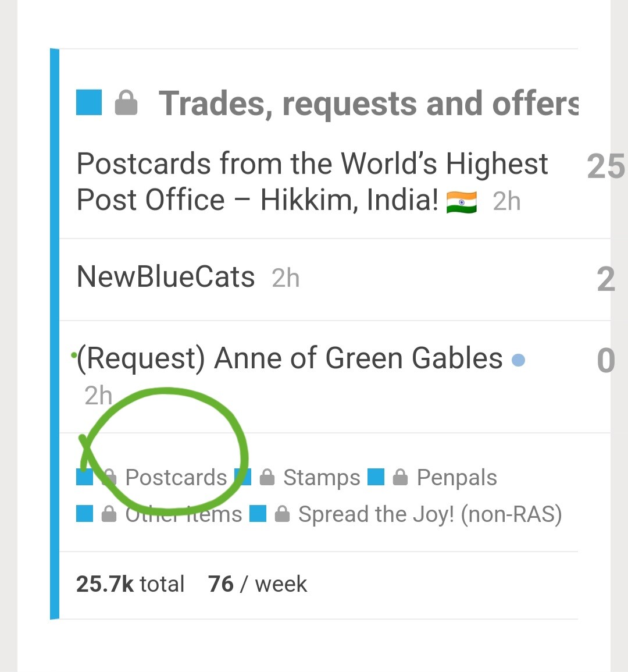Select the Other items subcategory
628x672 pixels.
click(183, 514)
